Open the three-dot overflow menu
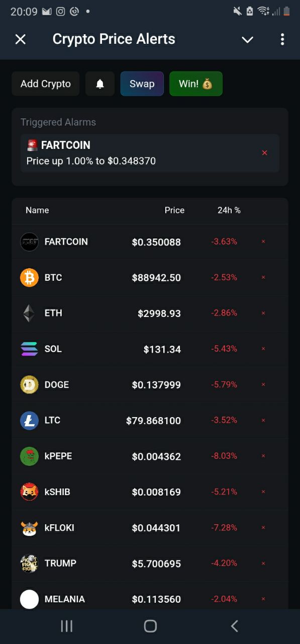 pos(282,39)
